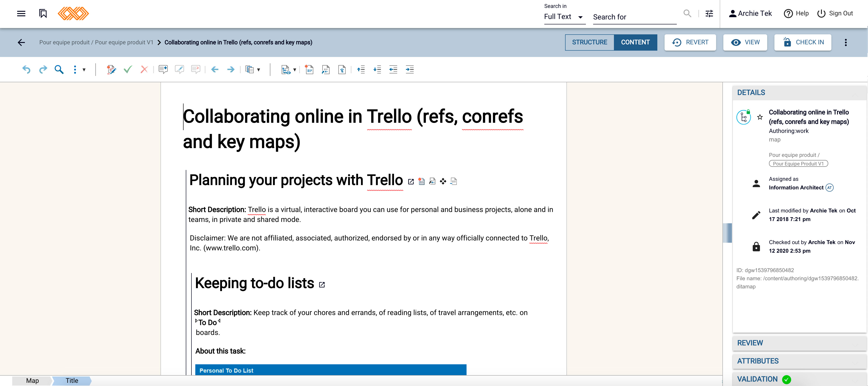
Task: Click the 'To Do' keyword reference
Action: coord(208,323)
